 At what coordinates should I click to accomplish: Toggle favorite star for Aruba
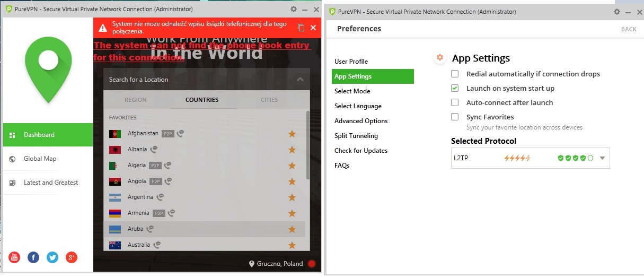point(292,229)
